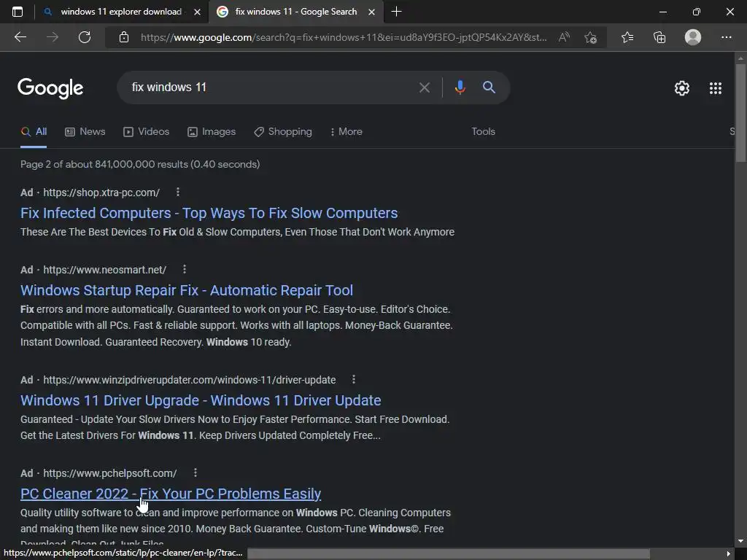The width and height of the screenshot is (747, 560).
Task: Open a new browser tab
Action: pos(396,12)
